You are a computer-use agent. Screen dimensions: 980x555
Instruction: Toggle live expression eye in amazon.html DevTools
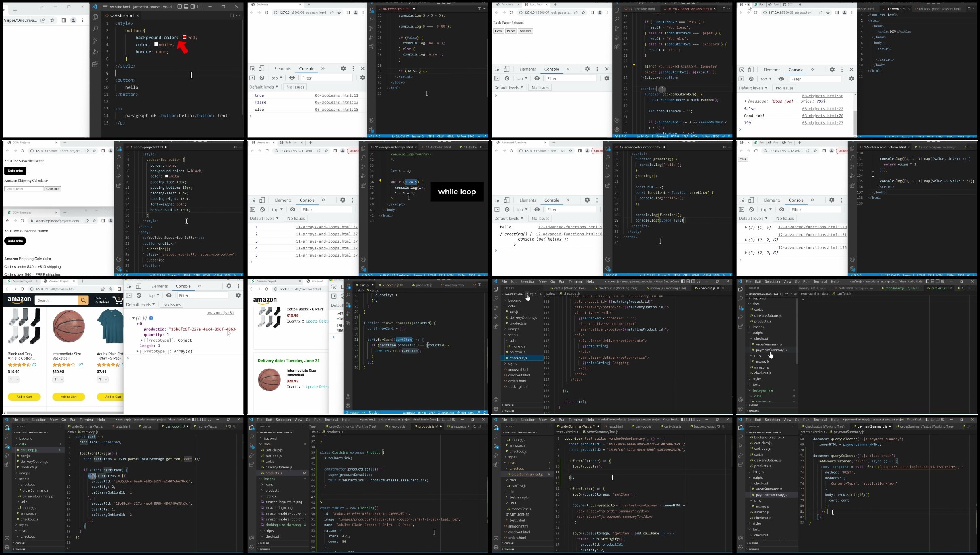169,295
